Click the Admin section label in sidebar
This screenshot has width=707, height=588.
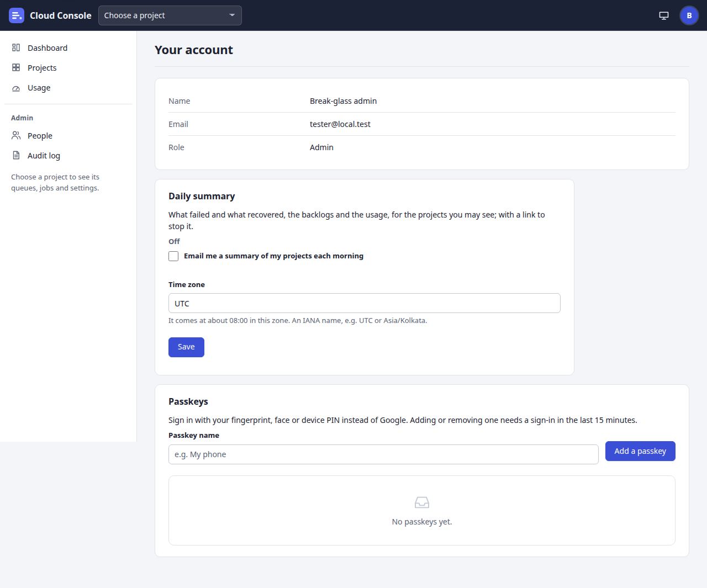22,118
